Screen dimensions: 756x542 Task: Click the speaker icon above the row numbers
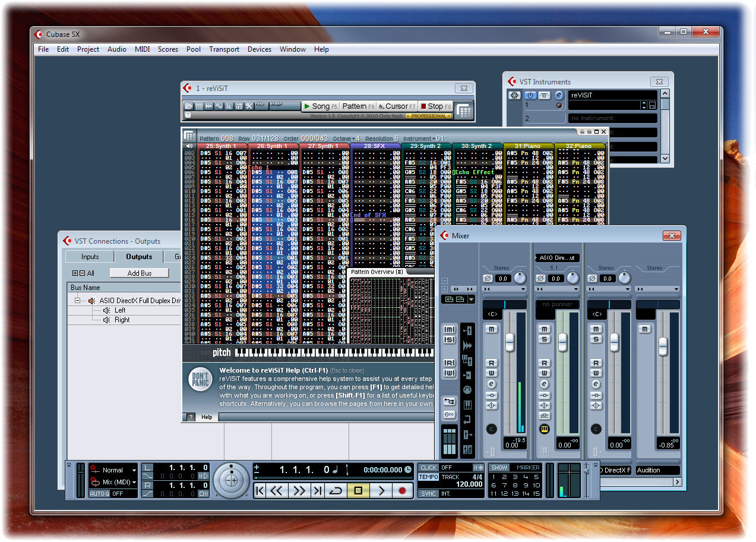coord(189,146)
